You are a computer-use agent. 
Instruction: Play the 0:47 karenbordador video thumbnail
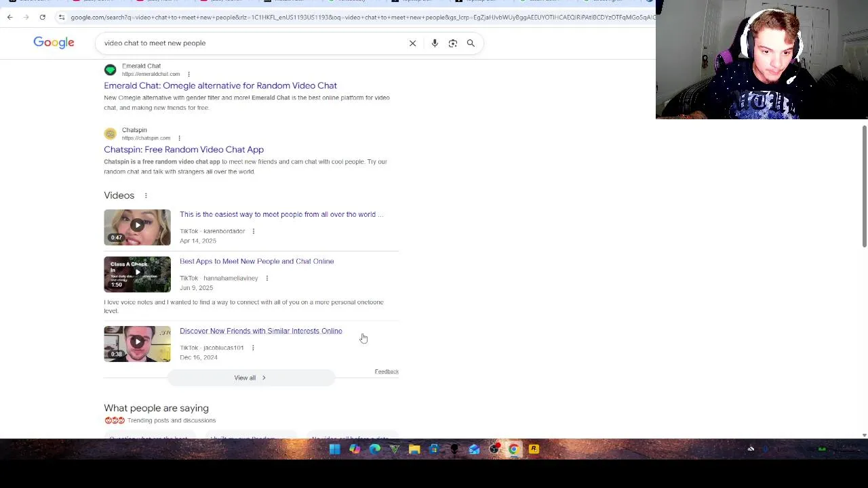click(x=137, y=227)
